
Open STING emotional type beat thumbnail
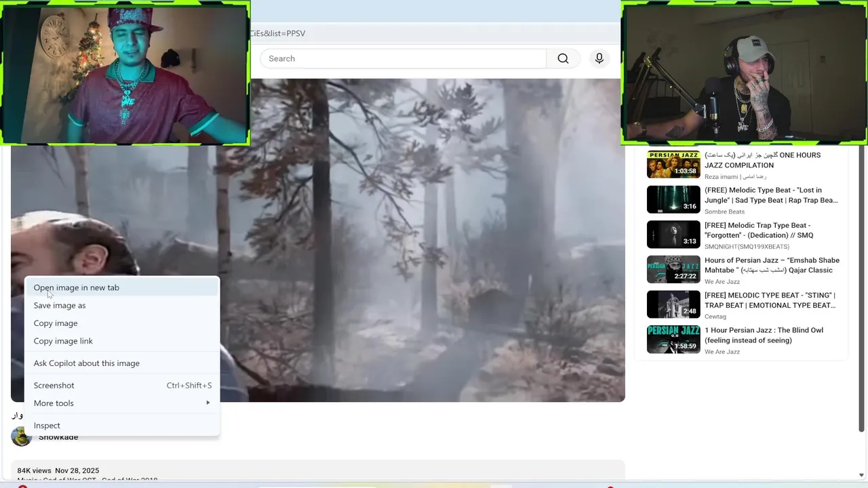pyautogui.click(x=673, y=304)
